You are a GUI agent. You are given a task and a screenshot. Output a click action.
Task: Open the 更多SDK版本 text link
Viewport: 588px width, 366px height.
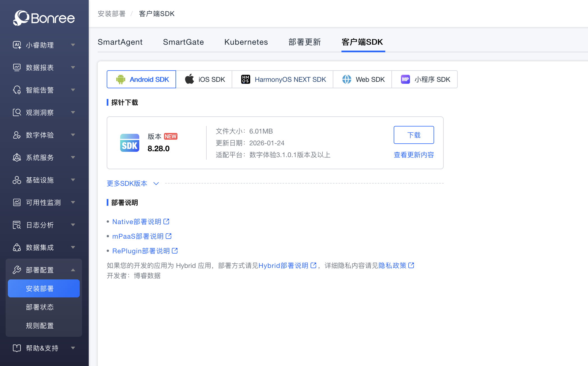[127, 184]
